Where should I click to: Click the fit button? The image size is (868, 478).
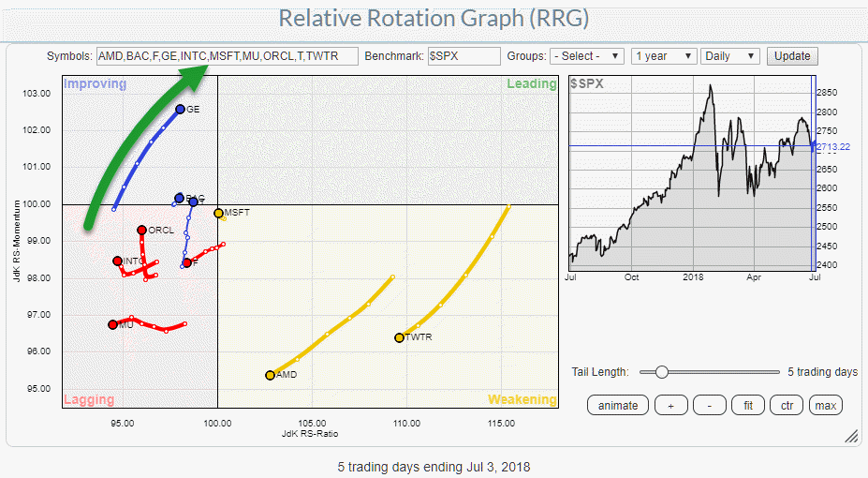[748, 406]
